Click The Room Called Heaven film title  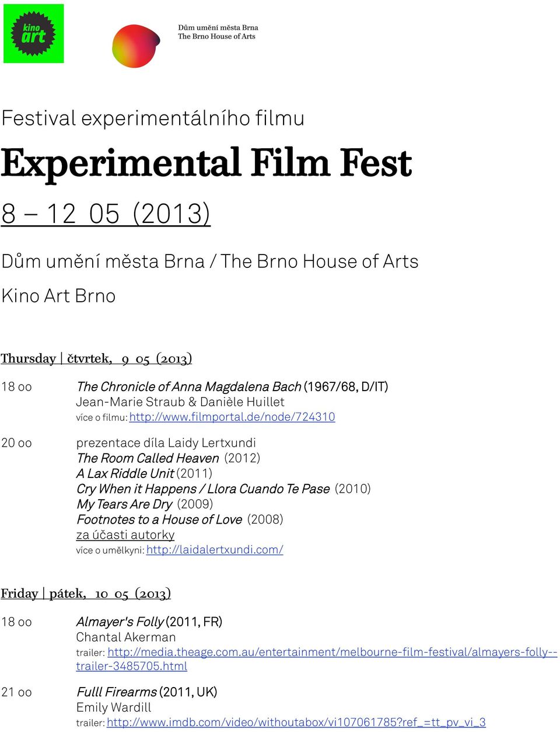click(x=148, y=458)
